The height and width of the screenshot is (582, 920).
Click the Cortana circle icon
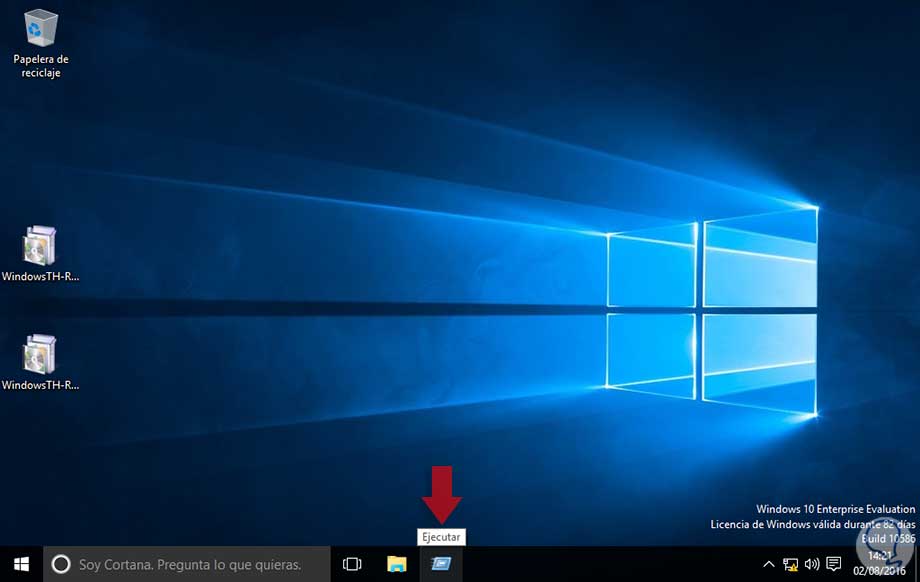(61, 564)
